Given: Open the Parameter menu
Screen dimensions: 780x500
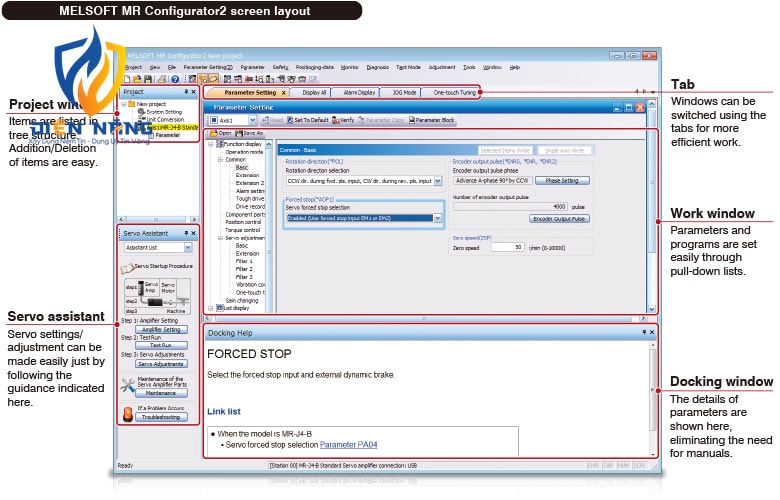Looking at the screenshot, I should pyautogui.click(x=252, y=67).
